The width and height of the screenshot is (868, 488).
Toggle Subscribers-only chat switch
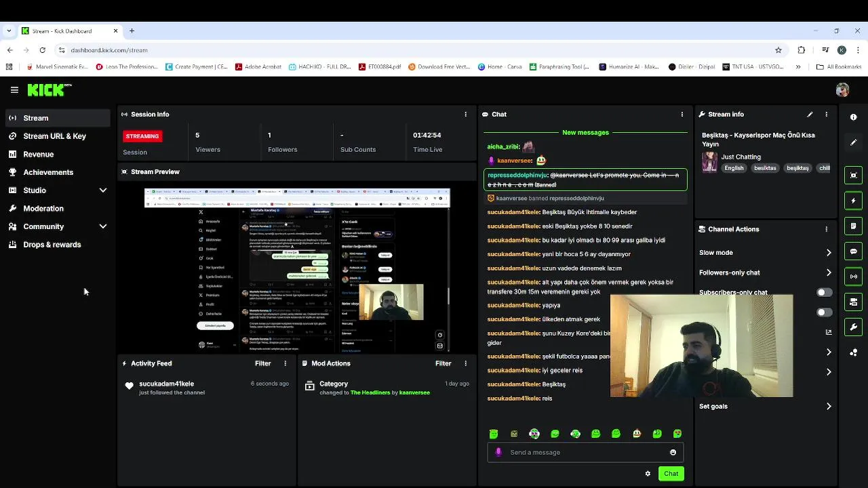824,293
